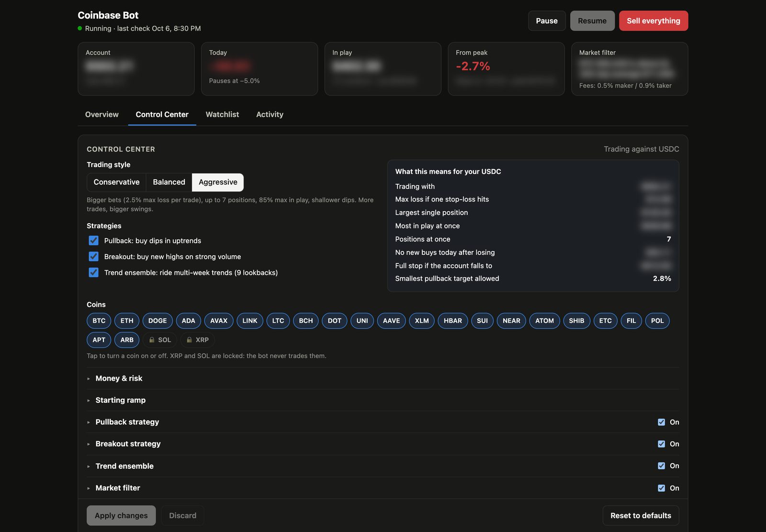The width and height of the screenshot is (766, 532).
Task: Switch to the Overview tab
Action: pyautogui.click(x=102, y=114)
